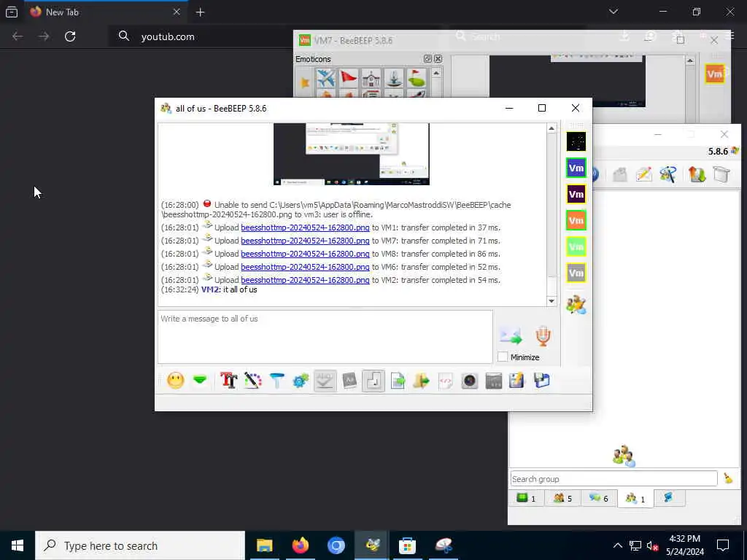747x560 pixels.
Task: Click broom clear icon next to Search group
Action: [x=728, y=478]
